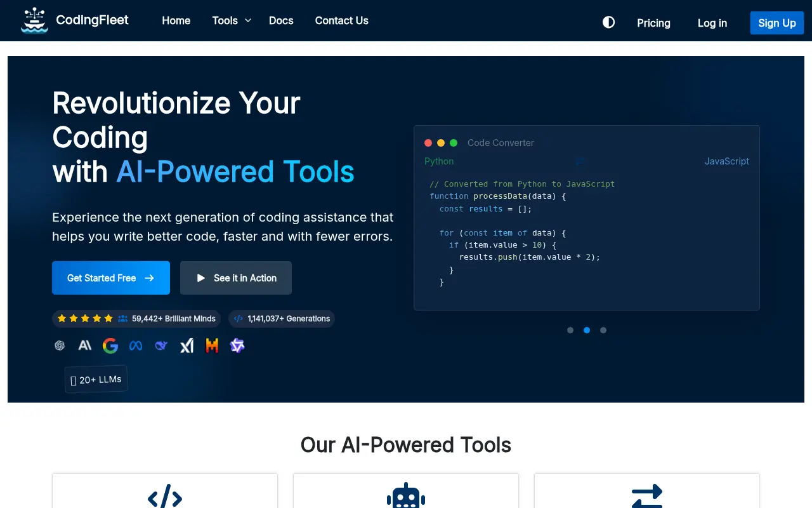The height and width of the screenshot is (508, 812).
Task: Click the Code Converter title text
Action: (x=501, y=143)
